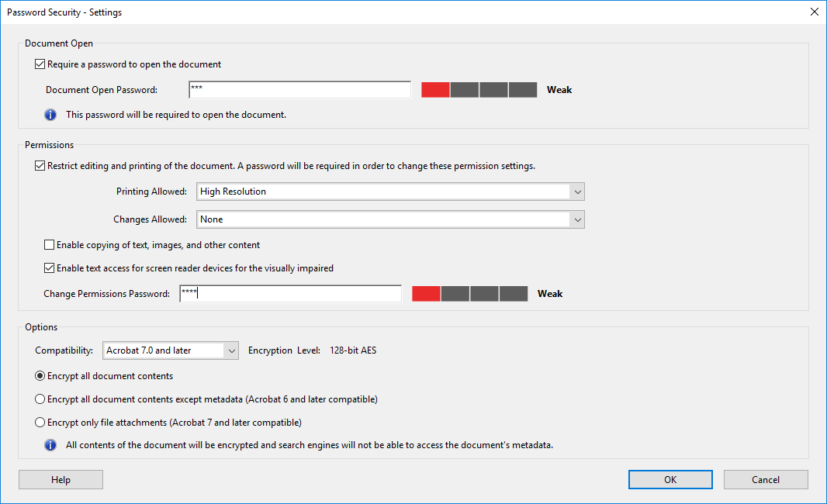Open Help for password security

click(61, 480)
